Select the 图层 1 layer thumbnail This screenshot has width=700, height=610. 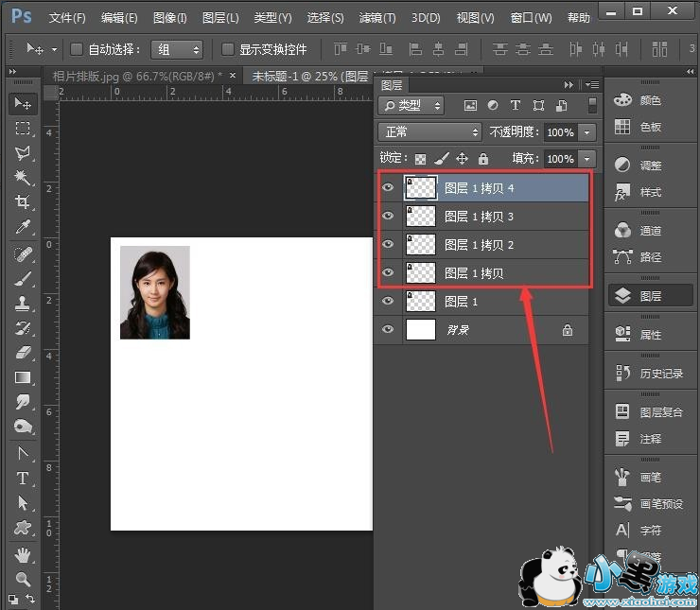tap(420, 302)
